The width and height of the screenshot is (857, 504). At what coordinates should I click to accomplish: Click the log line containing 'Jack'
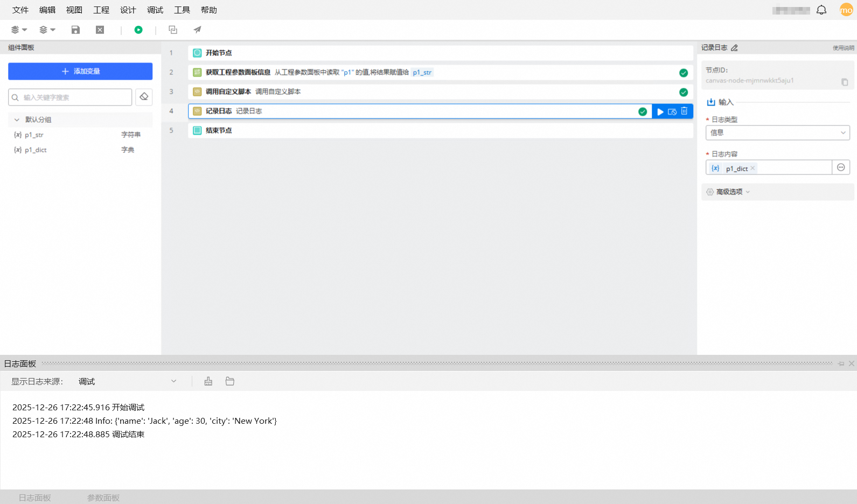pyautogui.click(x=144, y=421)
